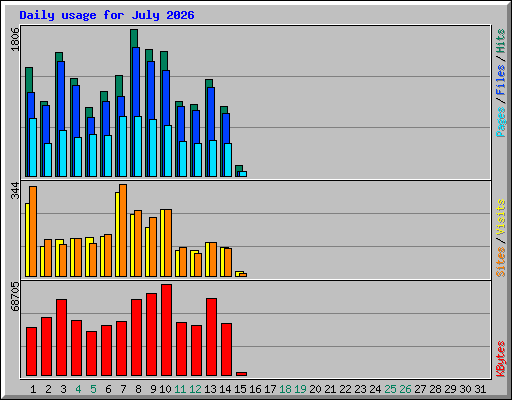Click the Visits legend label
This screenshot has height=400, width=512.
tap(501, 217)
